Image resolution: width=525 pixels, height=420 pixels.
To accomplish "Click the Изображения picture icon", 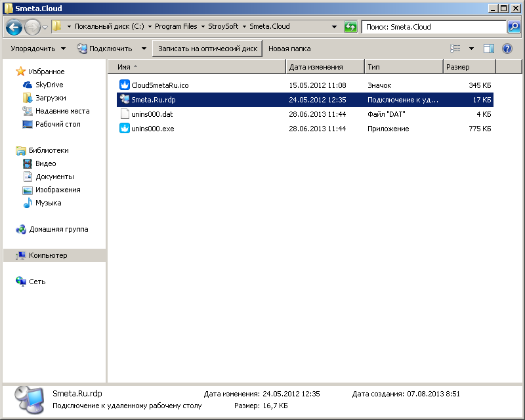I will click(x=28, y=190).
